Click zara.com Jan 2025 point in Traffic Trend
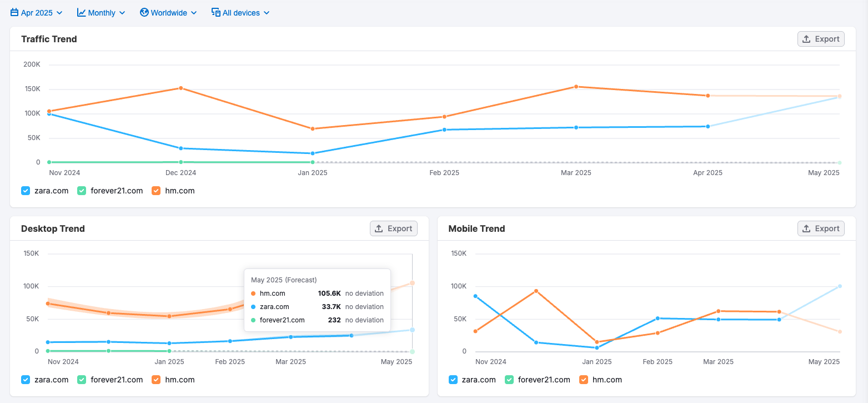This screenshot has height=403, width=868. pyautogui.click(x=313, y=153)
